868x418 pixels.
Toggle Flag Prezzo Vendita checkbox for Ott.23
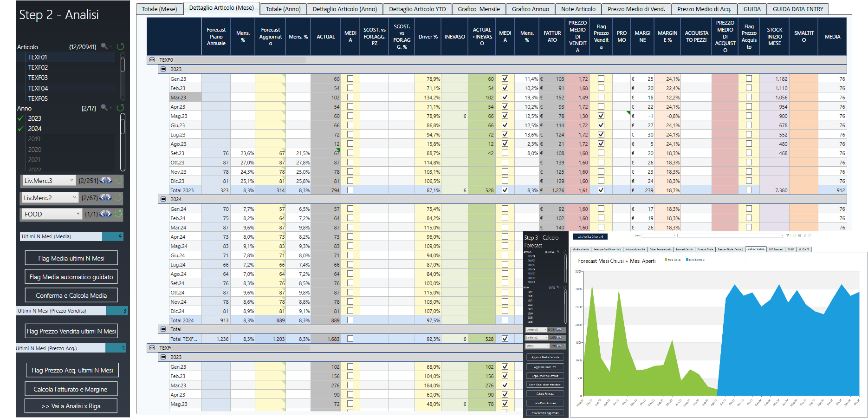pyautogui.click(x=601, y=162)
